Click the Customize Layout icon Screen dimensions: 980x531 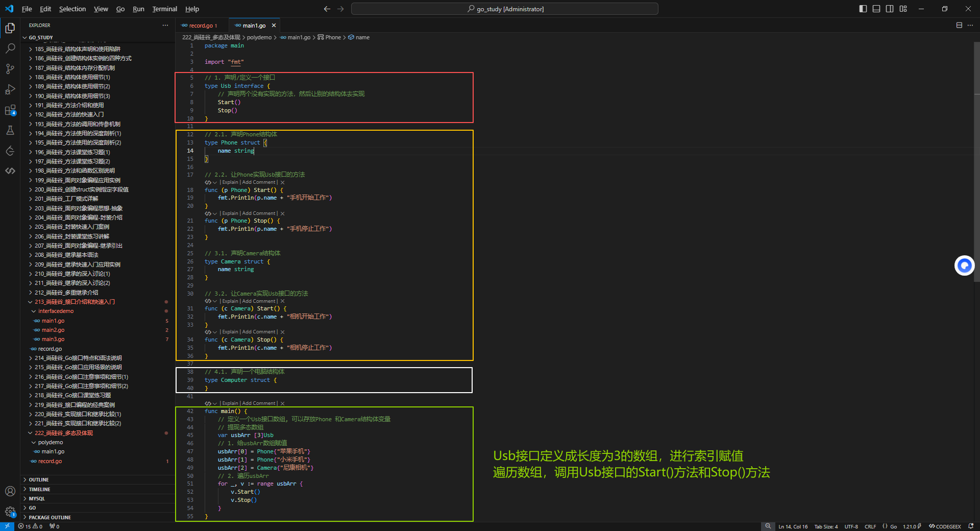pos(903,9)
